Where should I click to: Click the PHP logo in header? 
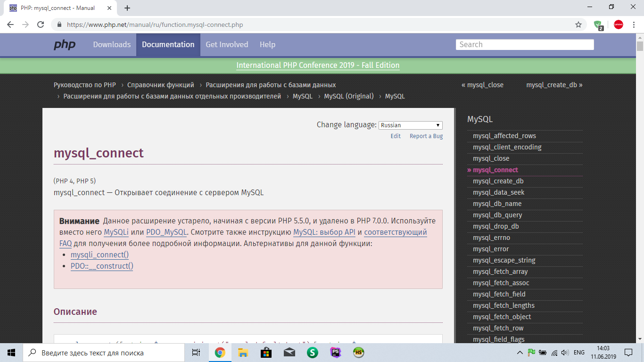point(65,45)
